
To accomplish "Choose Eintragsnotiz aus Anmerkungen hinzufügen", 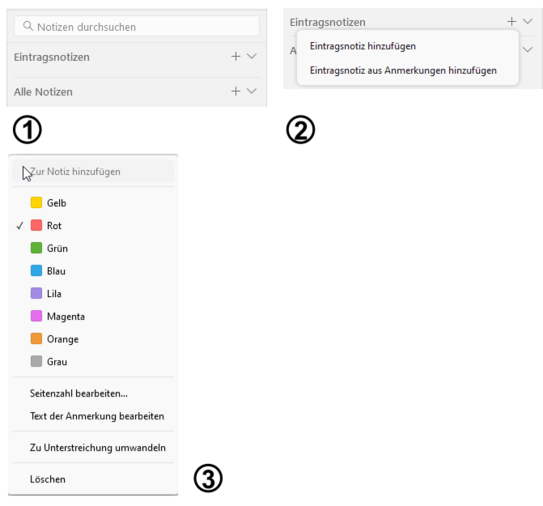I will tap(403, 70).
